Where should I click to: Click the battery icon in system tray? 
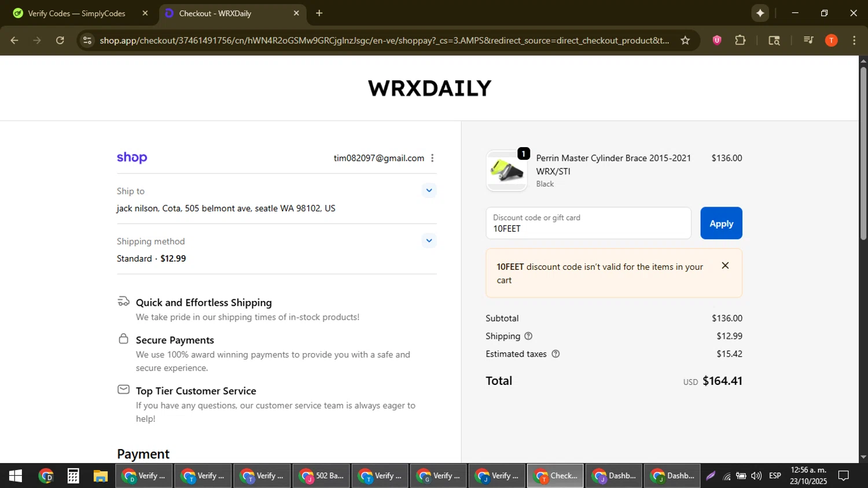(741, 476)
